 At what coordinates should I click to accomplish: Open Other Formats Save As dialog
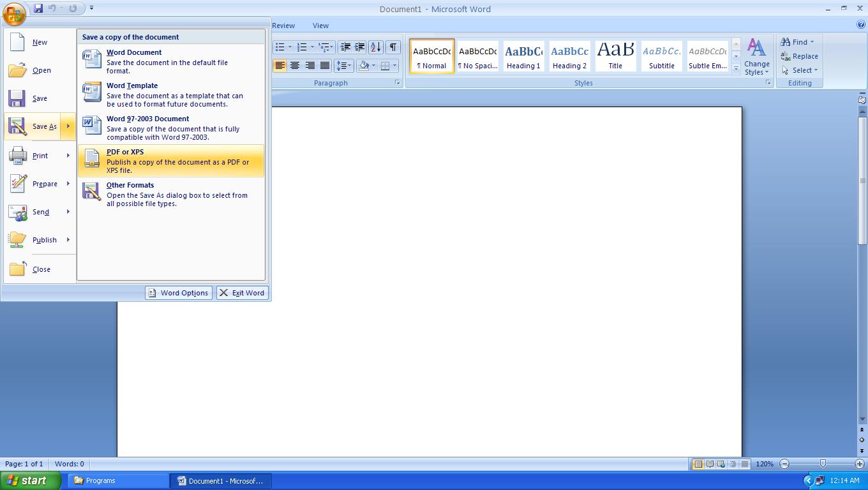[x=171, y=194]
